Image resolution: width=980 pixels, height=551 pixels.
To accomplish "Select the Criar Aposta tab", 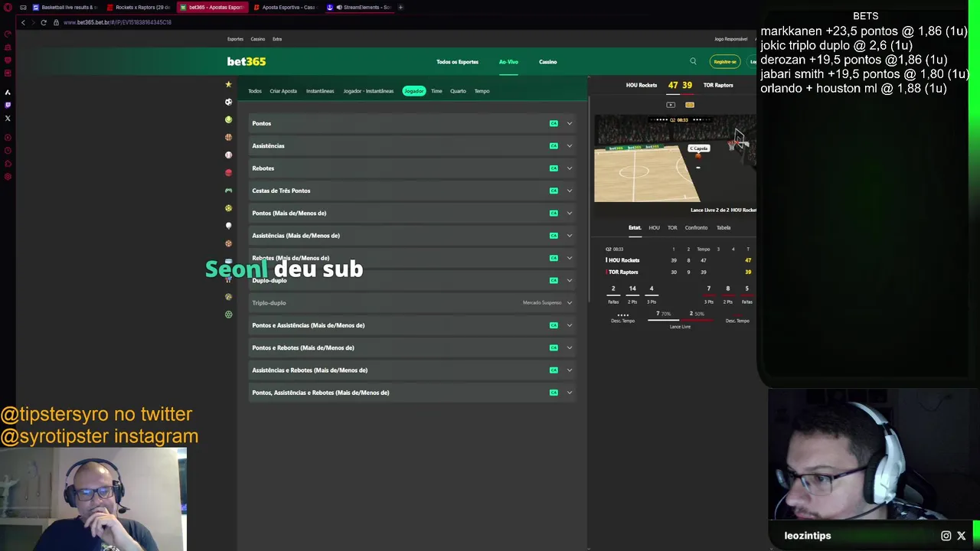I will click(x=283, y=91).
